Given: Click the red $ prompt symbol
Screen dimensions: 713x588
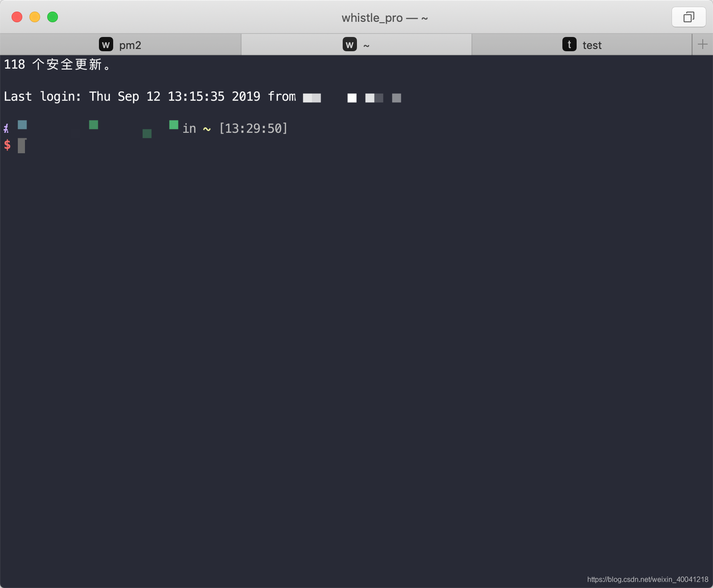Looking at the screenshot, I should 7,145.
